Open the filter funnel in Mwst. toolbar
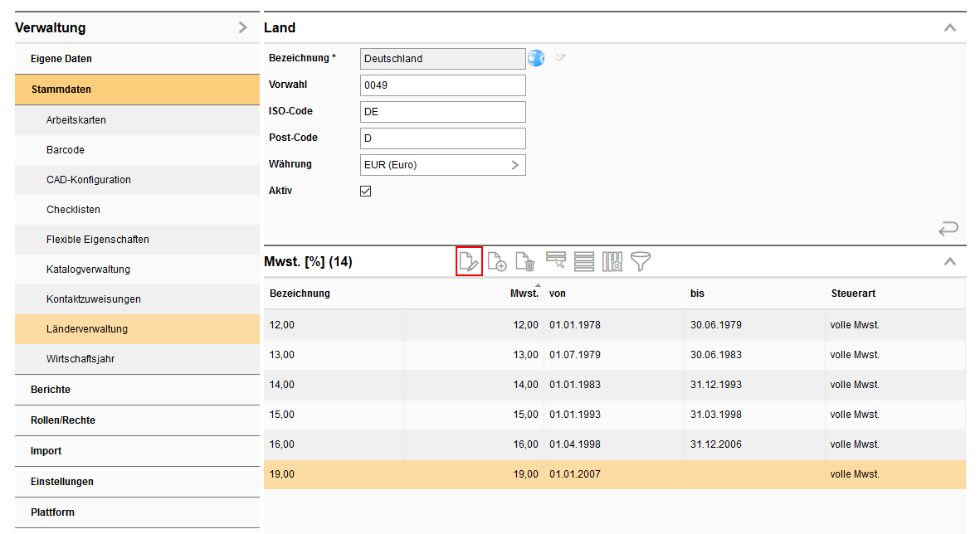This screenshot has width=980, height=534. [x=641, y=262]
